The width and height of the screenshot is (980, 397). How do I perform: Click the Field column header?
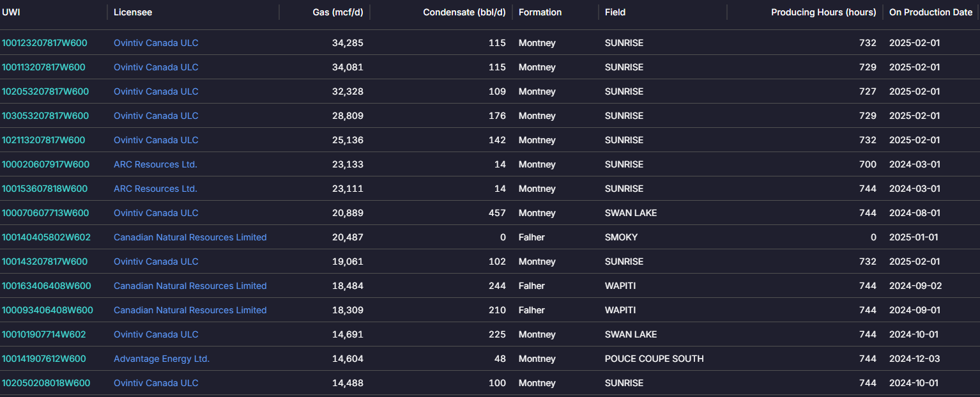(x=615, y=12)
